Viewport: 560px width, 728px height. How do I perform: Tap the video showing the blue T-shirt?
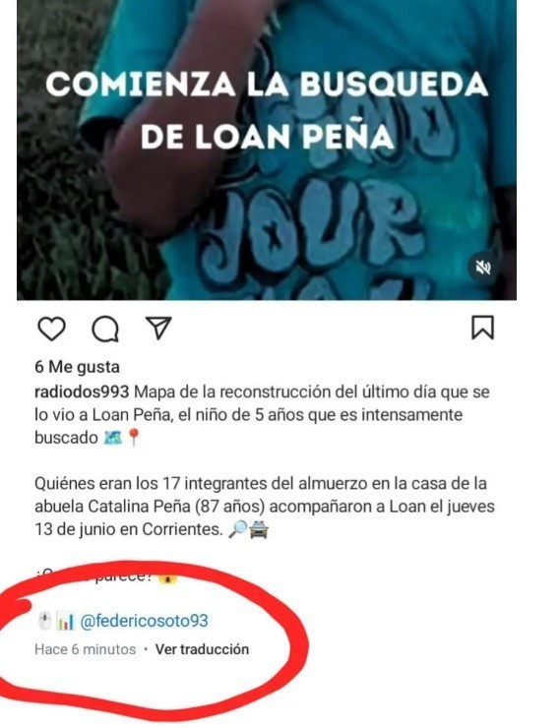267,150
